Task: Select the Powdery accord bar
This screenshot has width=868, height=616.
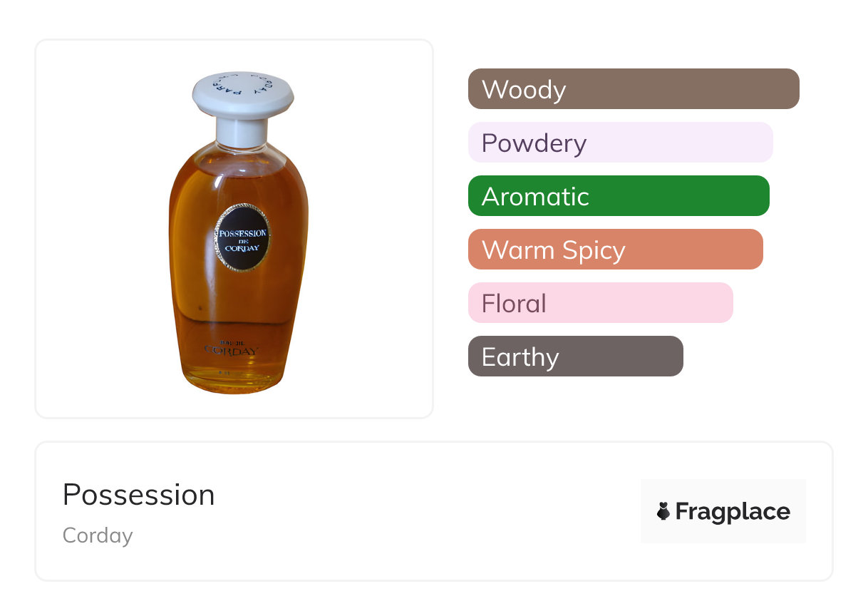Action: coord(620,143)
